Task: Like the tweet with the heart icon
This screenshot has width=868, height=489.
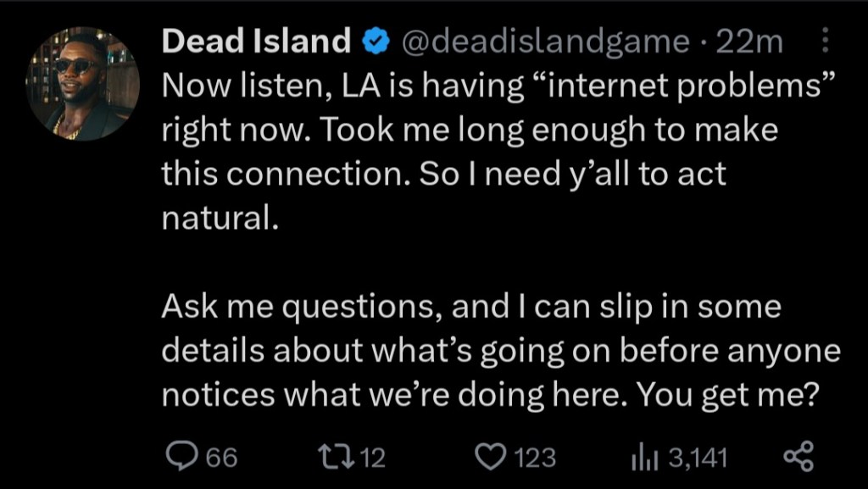Action: click(488, 458)
